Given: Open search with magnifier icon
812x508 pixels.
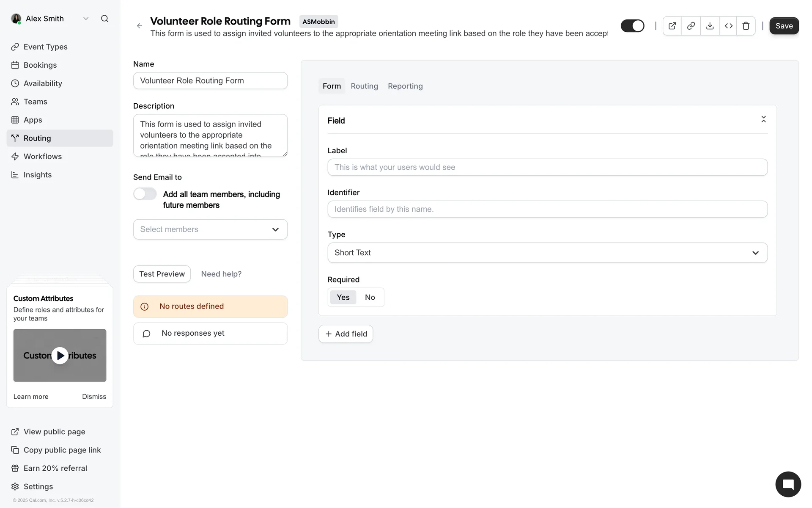Looking at the screenshot, I should tap(104, 19).
